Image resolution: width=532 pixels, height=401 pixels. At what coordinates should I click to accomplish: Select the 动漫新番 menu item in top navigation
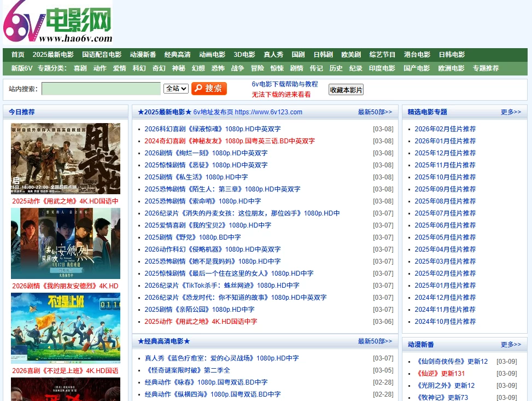click(143, 55)
